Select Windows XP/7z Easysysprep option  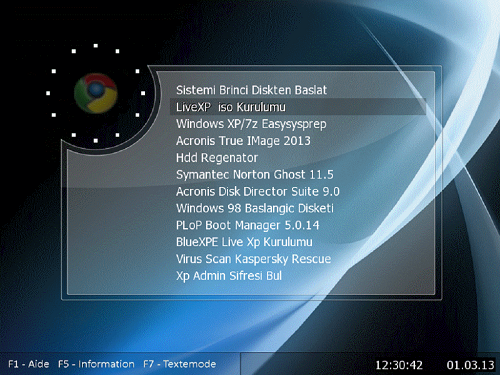(x=251, y=124)
